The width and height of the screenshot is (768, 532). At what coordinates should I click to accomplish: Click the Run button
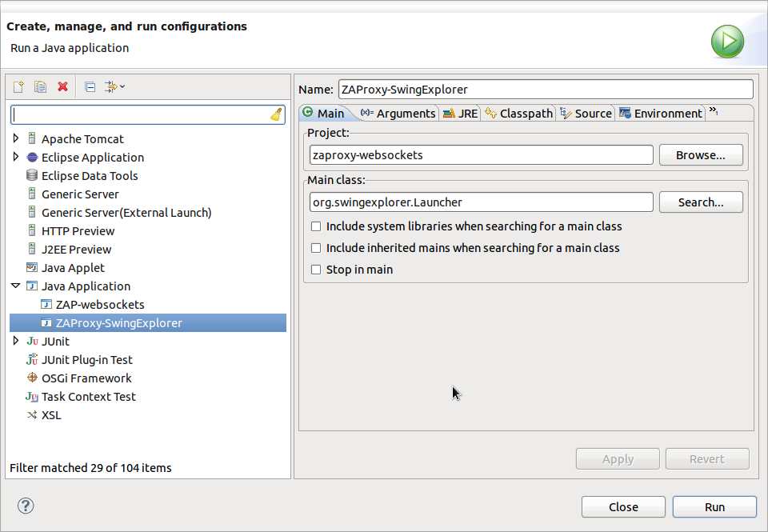point(714,507)
